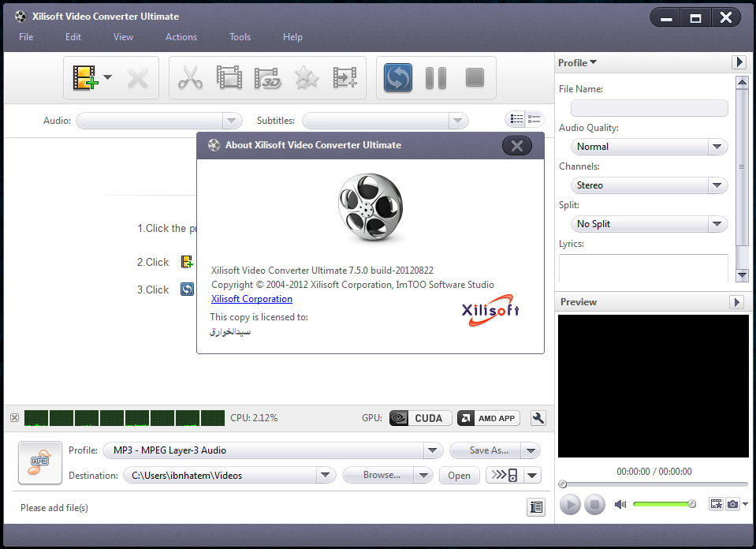Expand the Subtitles dropdown

point(456,121)
